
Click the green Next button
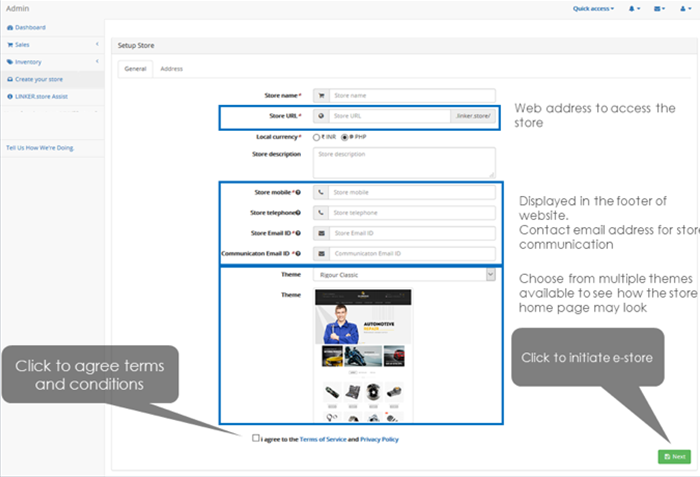[x=674, y=456]
